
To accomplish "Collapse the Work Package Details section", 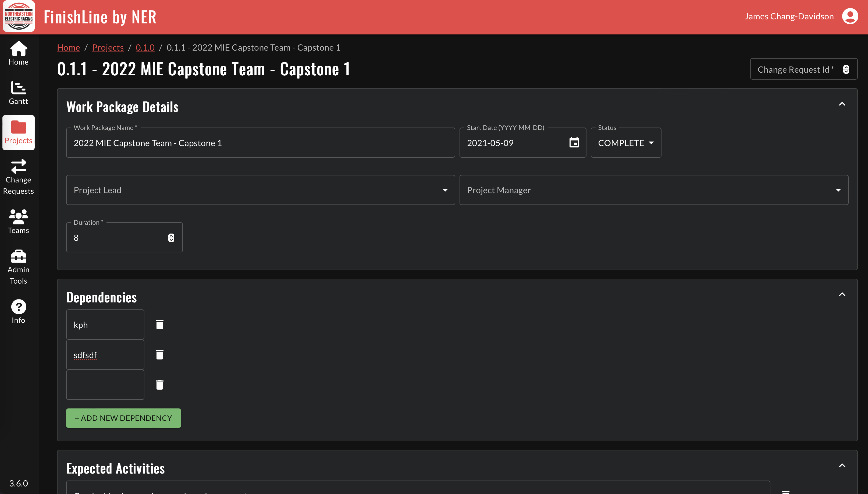I will [842, 104].
